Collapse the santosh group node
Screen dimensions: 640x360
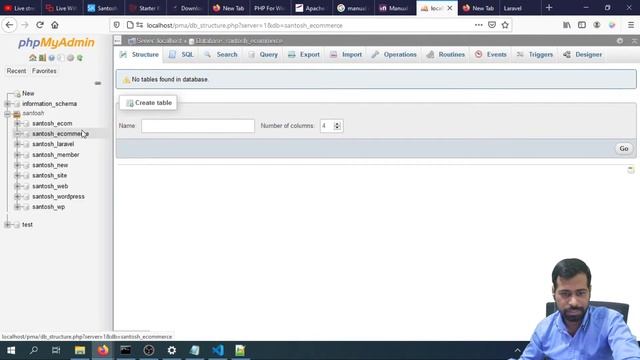pyautogui.click(x=7, y=113)
